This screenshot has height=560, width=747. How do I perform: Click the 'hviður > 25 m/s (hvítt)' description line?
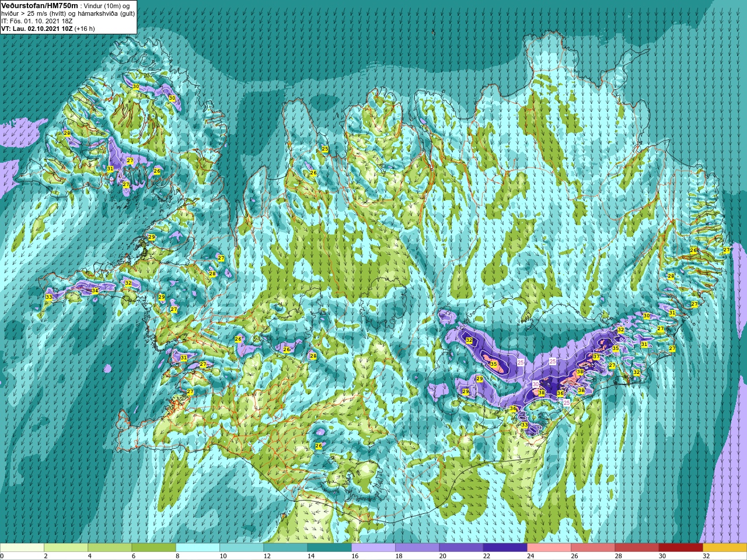(33, 13)
